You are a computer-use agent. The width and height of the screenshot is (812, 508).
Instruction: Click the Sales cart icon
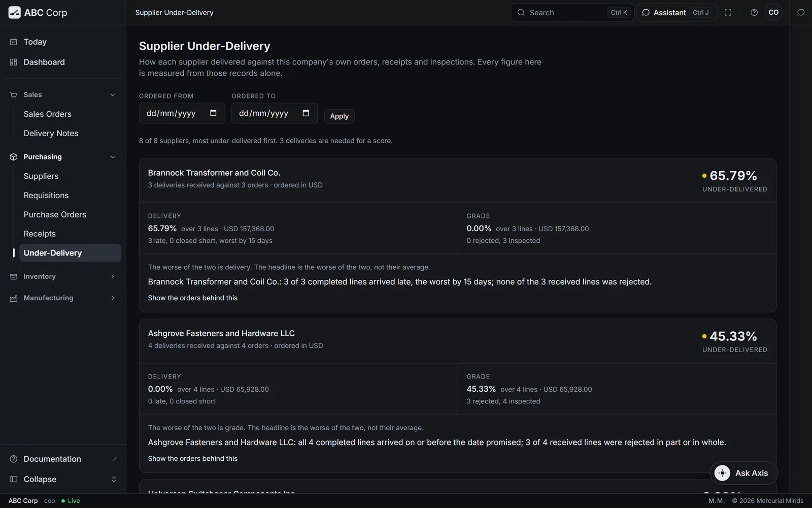pos(14,95)
